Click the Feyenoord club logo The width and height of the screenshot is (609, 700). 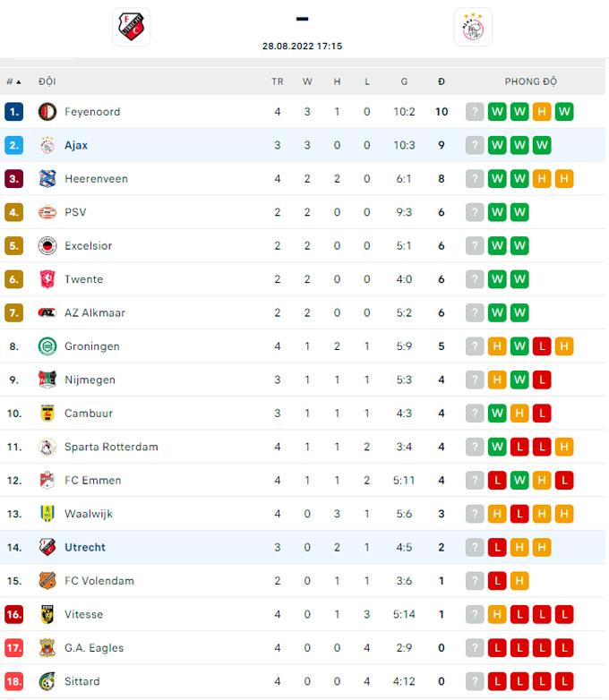pyautogui.click(x=47, y=112)
